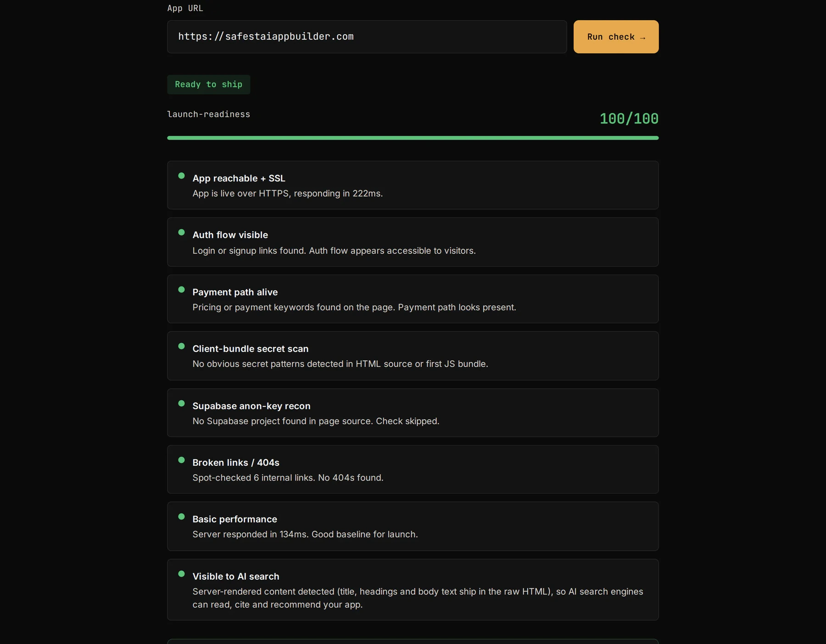This screenshot has width=826, height=644.
Task: Click the Visible to AI search description
Action: point(418,598)
